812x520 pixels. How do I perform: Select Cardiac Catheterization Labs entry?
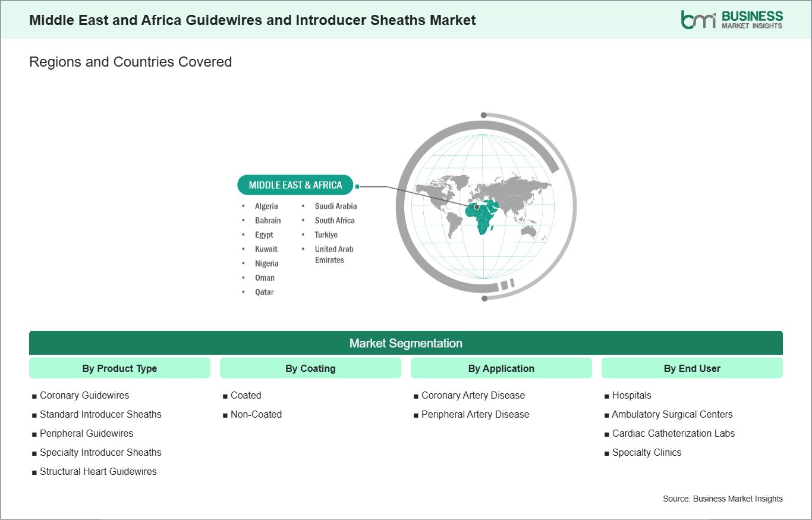coord(673,433)
